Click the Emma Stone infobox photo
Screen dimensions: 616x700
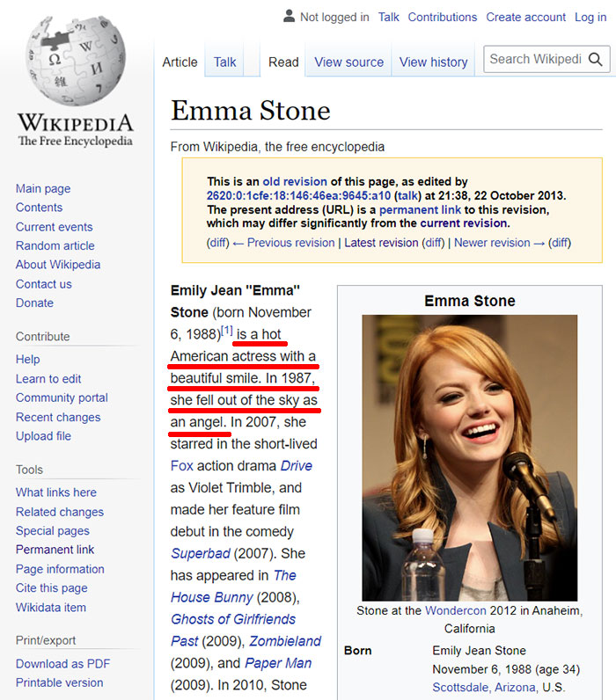(x=469, y=456)
